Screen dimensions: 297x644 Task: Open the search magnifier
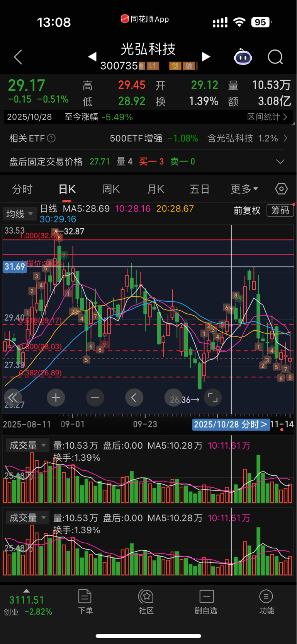click(275, 57)
